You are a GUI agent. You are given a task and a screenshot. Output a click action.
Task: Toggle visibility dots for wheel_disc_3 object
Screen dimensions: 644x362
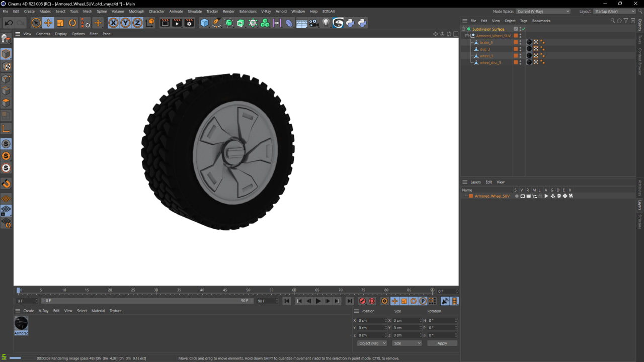click(521, 63)
